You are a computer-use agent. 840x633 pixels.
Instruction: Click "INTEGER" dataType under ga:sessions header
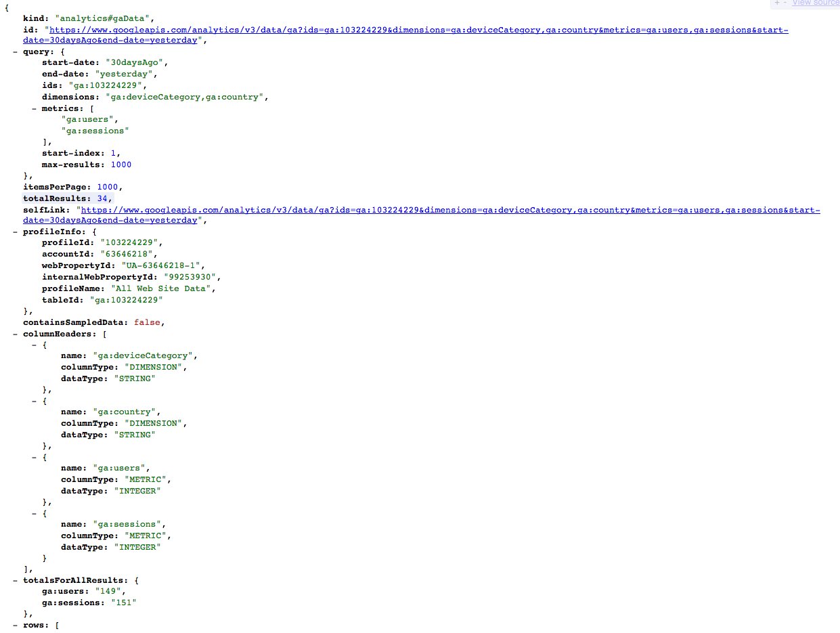click(137, 547)
